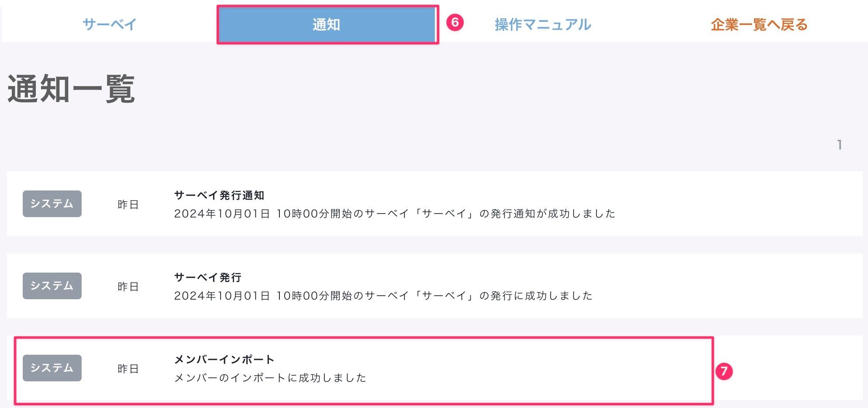This screenshot has height=408, width=868.
Task: Click the 通知一覧 page heading
Action: pos(71,89)
